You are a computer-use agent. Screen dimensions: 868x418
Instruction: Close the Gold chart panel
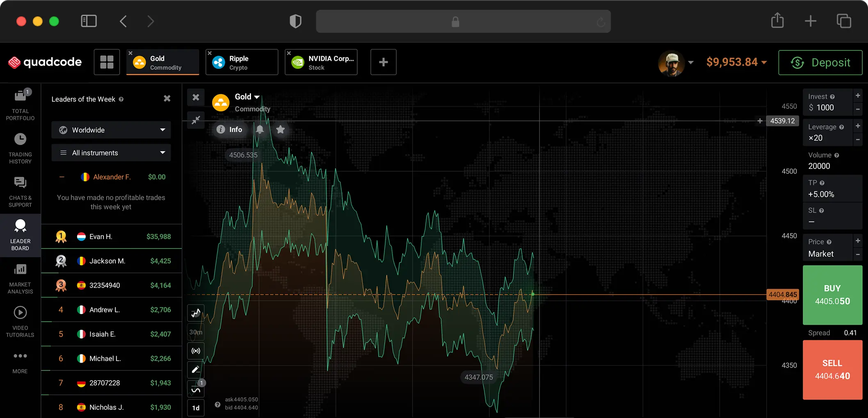click(196, 97)
